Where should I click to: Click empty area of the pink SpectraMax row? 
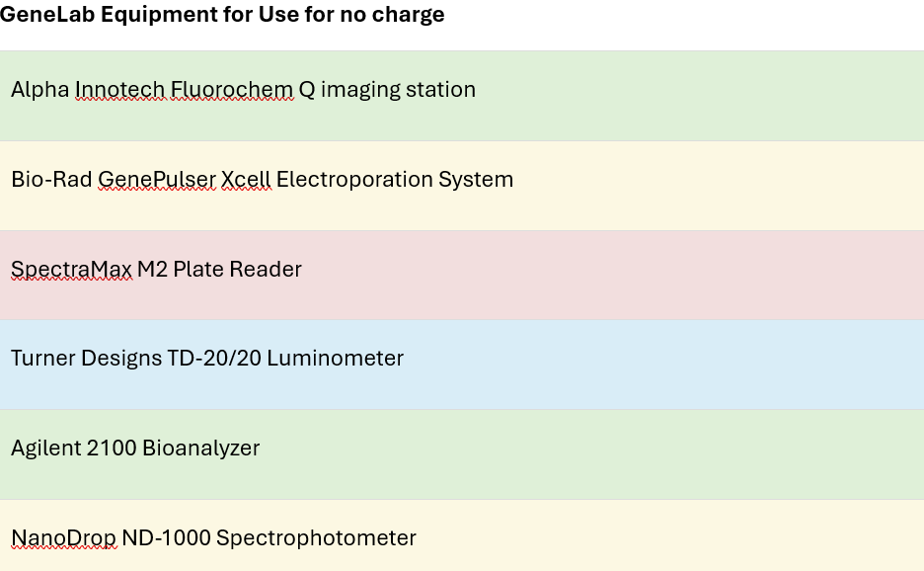pyautogui.click(x=642, y=277)
